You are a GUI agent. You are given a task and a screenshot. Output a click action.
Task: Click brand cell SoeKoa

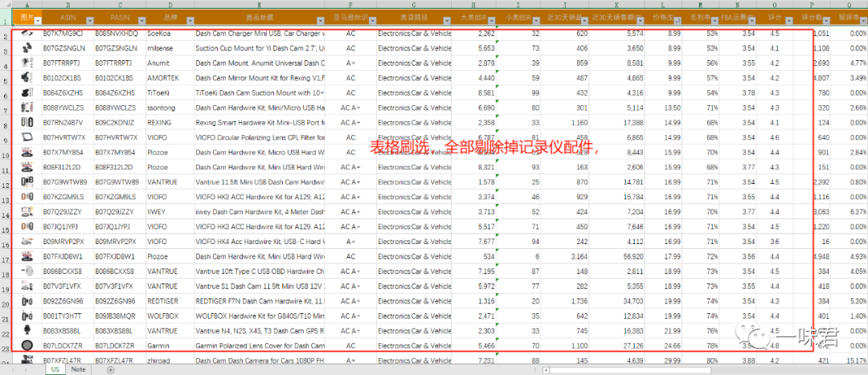(x=170, y=34)
